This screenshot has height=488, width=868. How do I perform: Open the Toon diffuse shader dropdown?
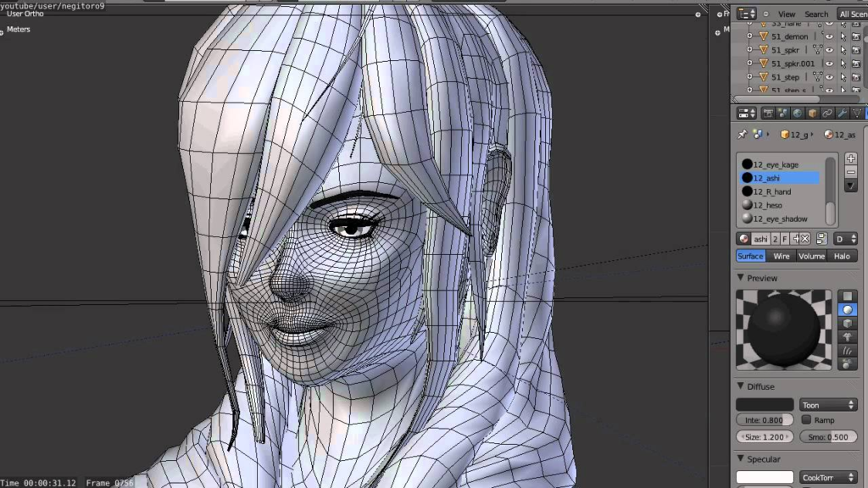pyautogui.click(x=827, y=405)
